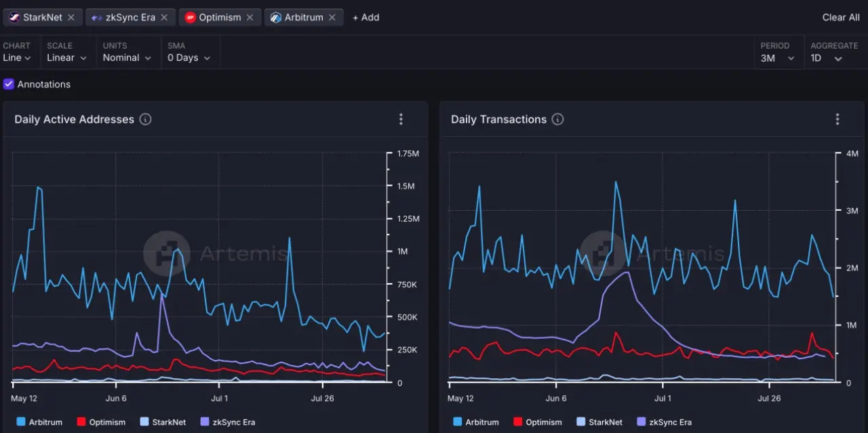
Task: Expand the Chart type Line dropdown
Action: click(x=17, y=58)
